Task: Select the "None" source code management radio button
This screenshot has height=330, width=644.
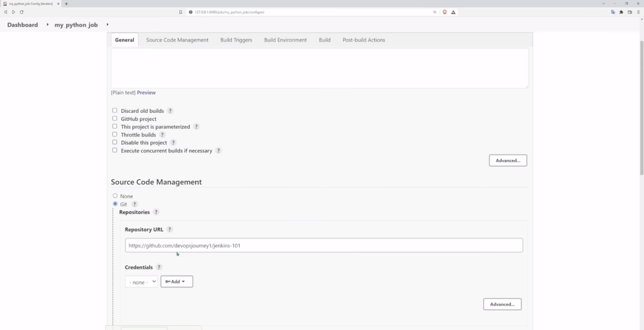Action: [115, 195]
